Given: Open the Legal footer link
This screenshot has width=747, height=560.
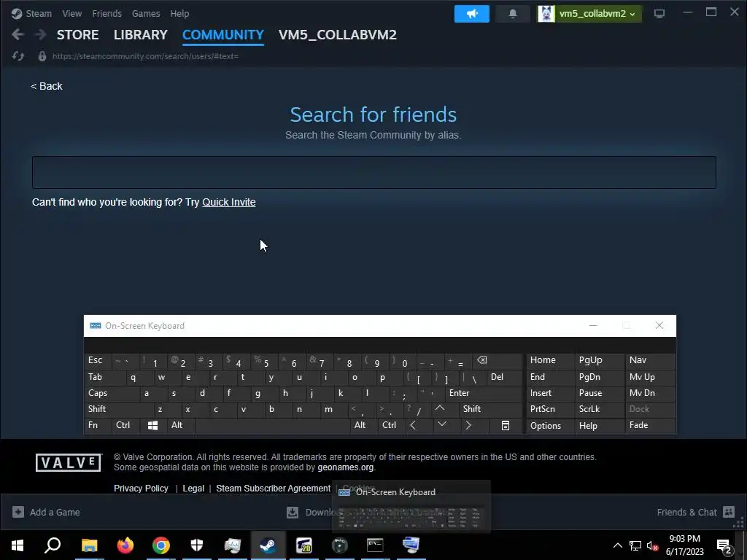Looking at the screenshot, I should tap(193, 488).
